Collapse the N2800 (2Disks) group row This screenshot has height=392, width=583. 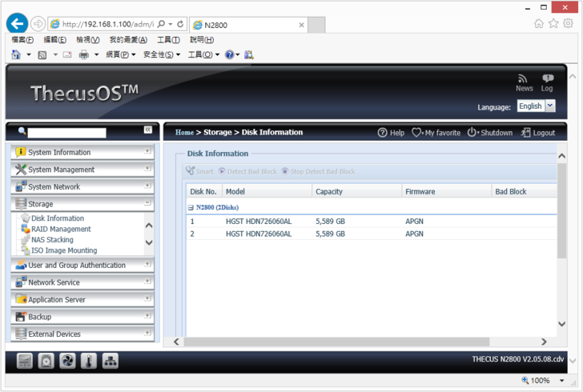pos(191,207)
